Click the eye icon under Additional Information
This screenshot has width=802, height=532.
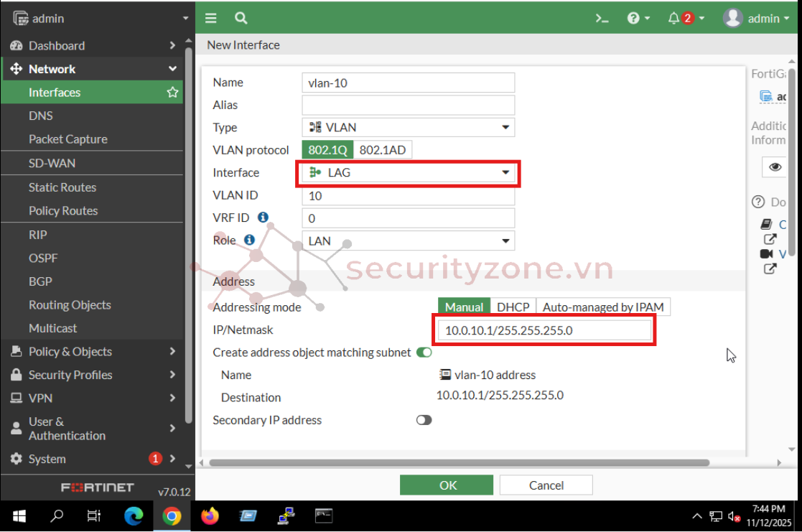click(x=774, y=167)
